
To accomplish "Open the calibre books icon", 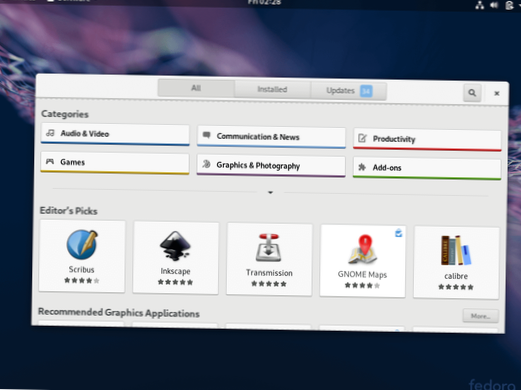I will pyautogui.click(x=456, y=251).
